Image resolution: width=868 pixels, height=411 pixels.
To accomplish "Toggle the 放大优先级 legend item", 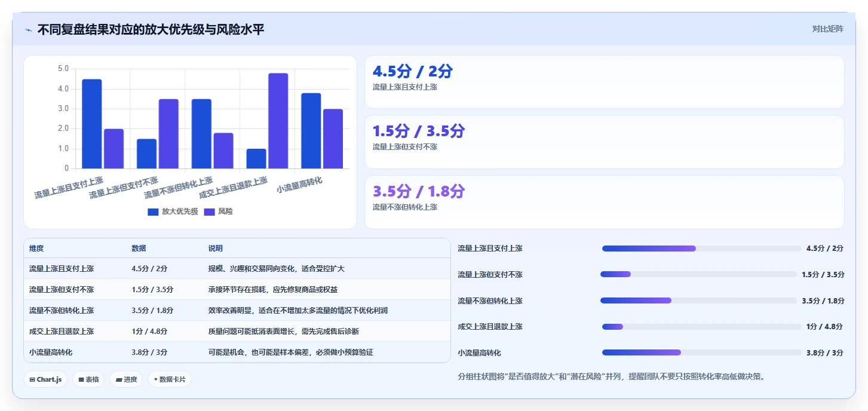I will pyautogui.click(x=173, y=211).
